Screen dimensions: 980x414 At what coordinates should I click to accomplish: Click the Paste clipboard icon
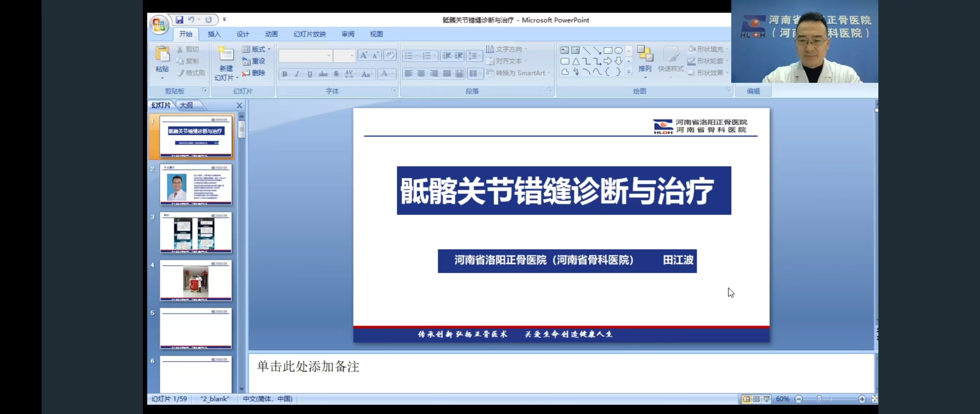(162, 54)
